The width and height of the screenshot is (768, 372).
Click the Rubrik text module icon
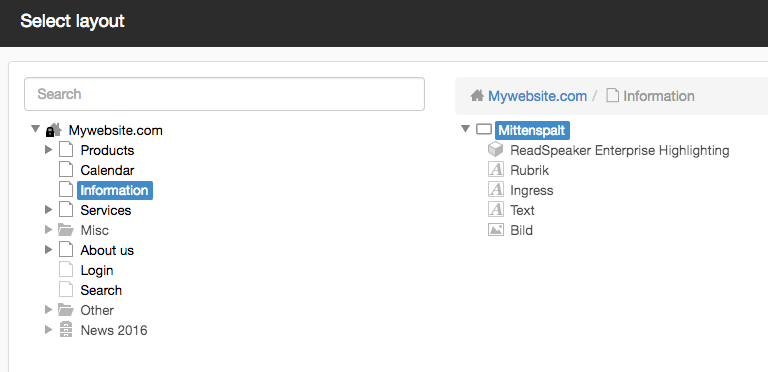click(x=496, y=170)
